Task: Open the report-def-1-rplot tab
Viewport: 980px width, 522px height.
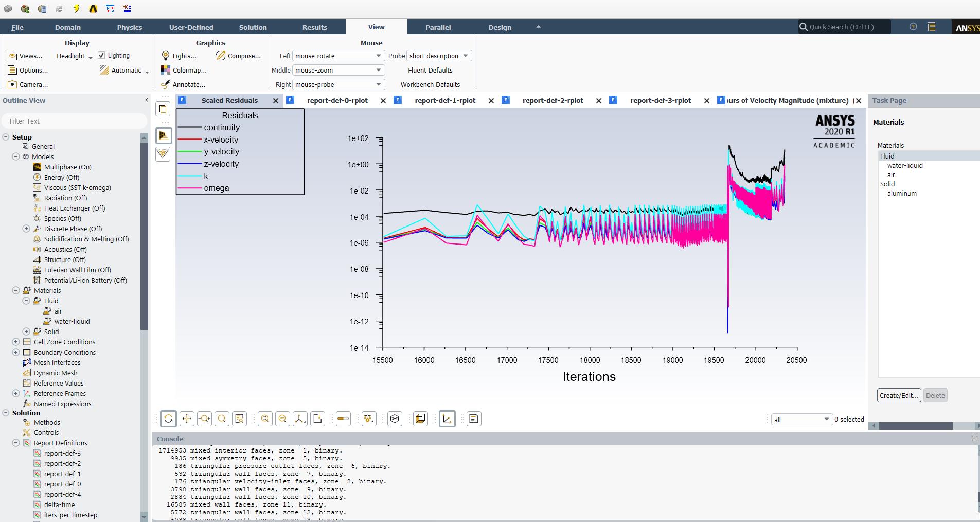Action: point(445,100)
